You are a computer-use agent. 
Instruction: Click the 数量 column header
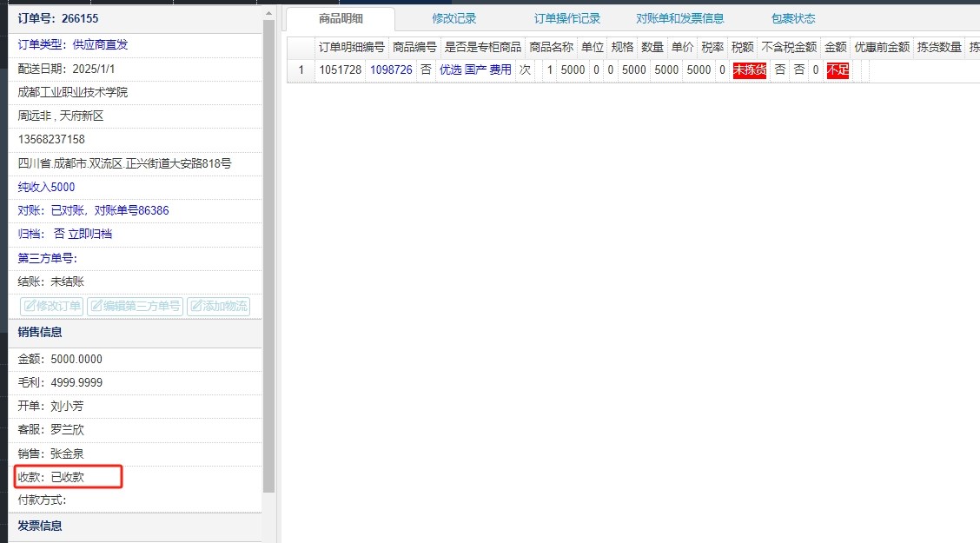[x=652, y=47]
